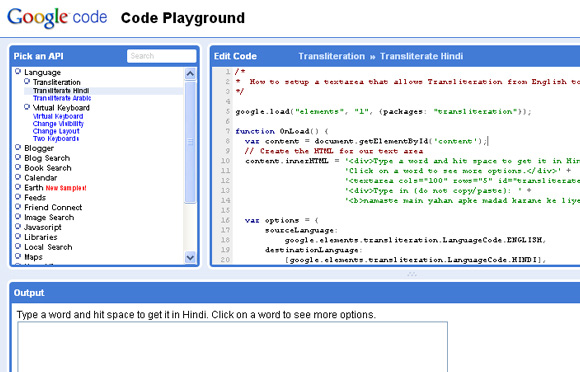Image resolution: width=580 pixels, height=372 pixels.
Task: Expand the Libraries node
Action: point(18,236)
